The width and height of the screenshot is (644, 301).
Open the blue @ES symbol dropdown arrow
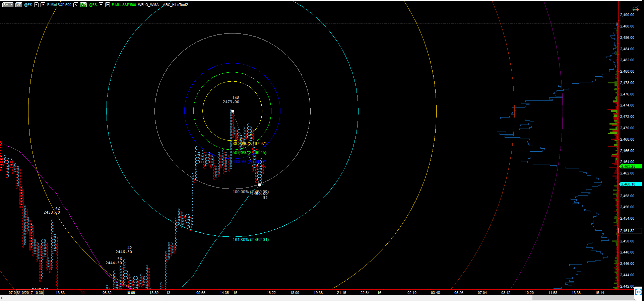36,5
